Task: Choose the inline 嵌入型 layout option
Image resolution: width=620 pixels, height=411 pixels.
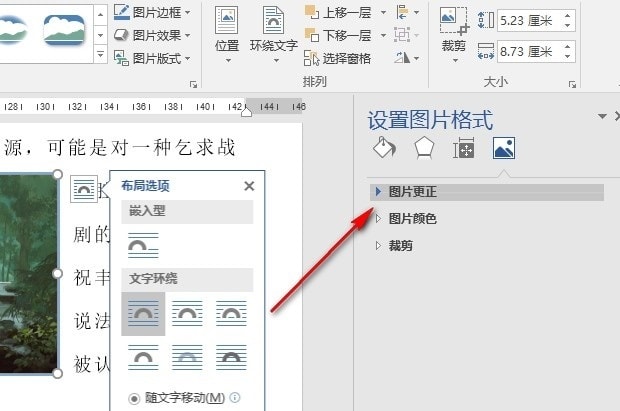Action: (143, 245)
